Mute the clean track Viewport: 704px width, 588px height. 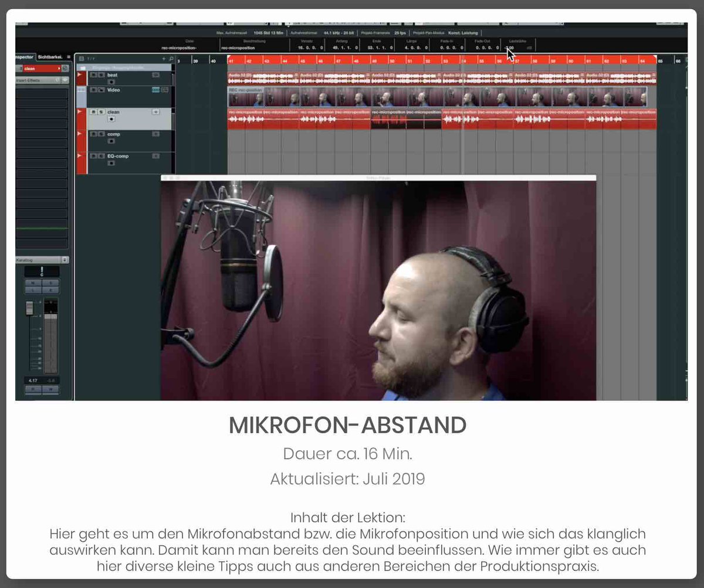(x=93, y=111)
